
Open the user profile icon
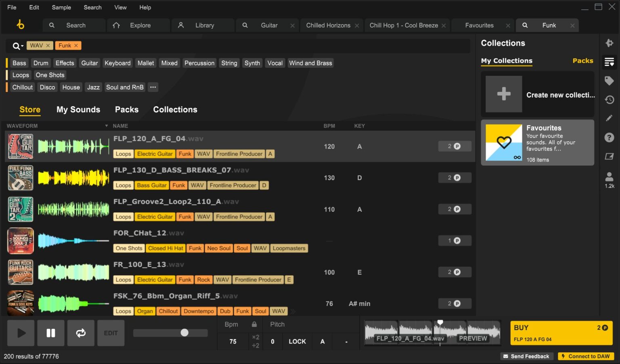[x=609, y=177]
